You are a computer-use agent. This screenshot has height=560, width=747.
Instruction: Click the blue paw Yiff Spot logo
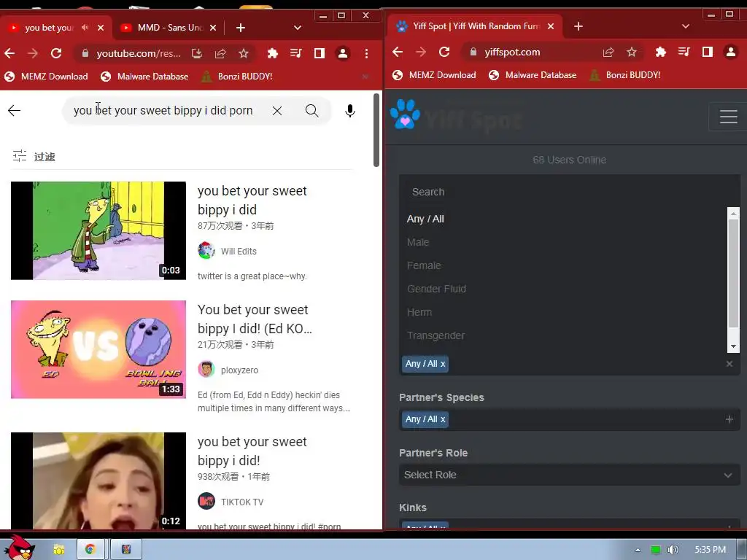(x=404, y=114)
